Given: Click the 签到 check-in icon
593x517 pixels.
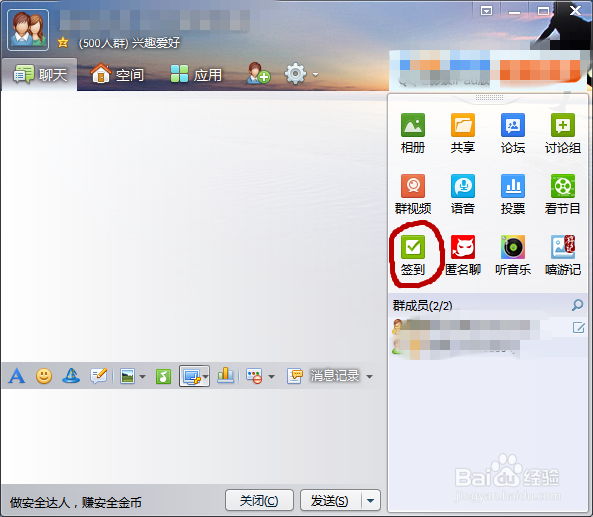Looking at the screenshot, I should pyautogui.click(x=413, y=247).
